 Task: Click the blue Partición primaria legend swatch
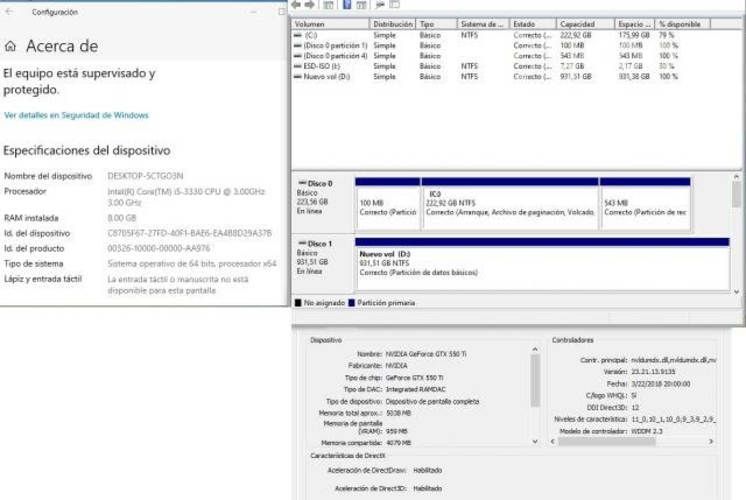click(x=352, y=303)
